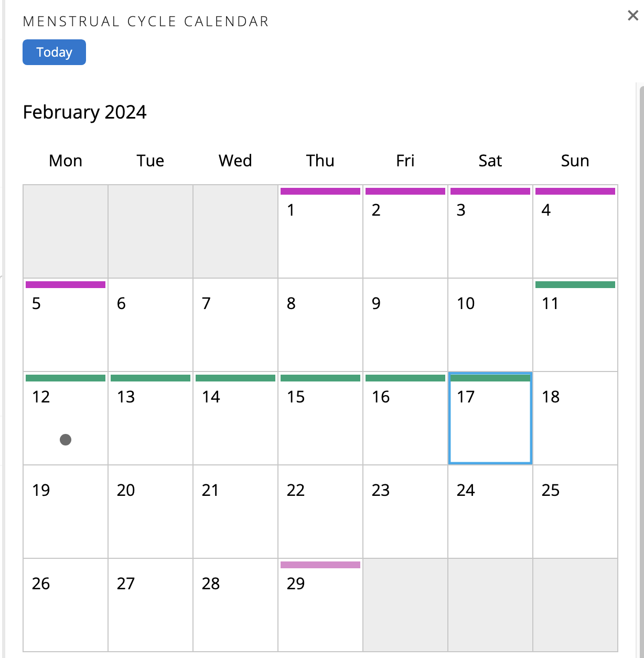
Task: Click the Today button
Action: tap(54, 52)
